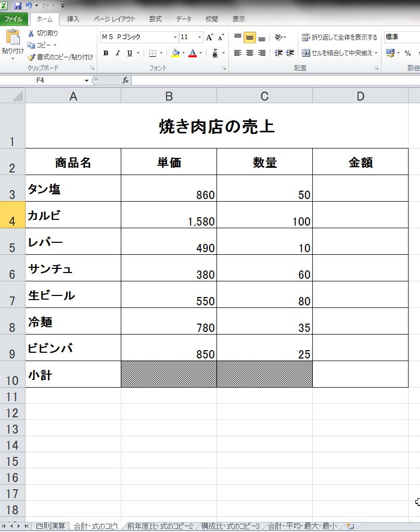
Task: Open the 挿入 (Insert) ribbon tab
Action: coord(73,19)
